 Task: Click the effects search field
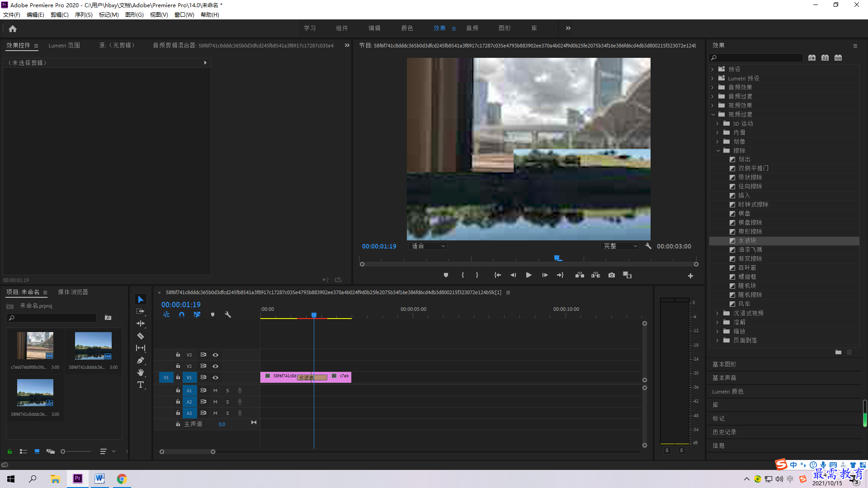tap(756, 58)
